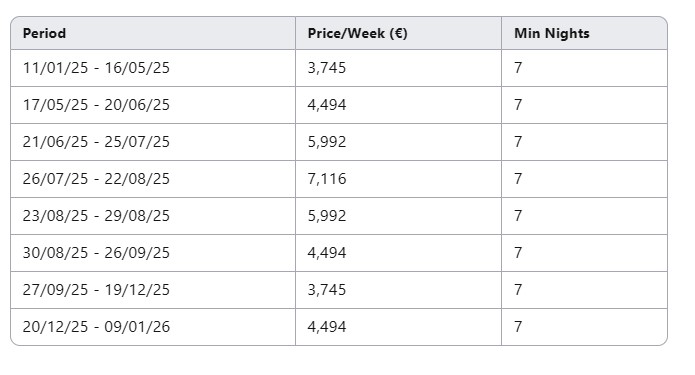Select the 21/06/25 - 25/07/25 period cell
The width and height of the screenshot is (695, 375).
pyautogui.click(x=153, y=142)
